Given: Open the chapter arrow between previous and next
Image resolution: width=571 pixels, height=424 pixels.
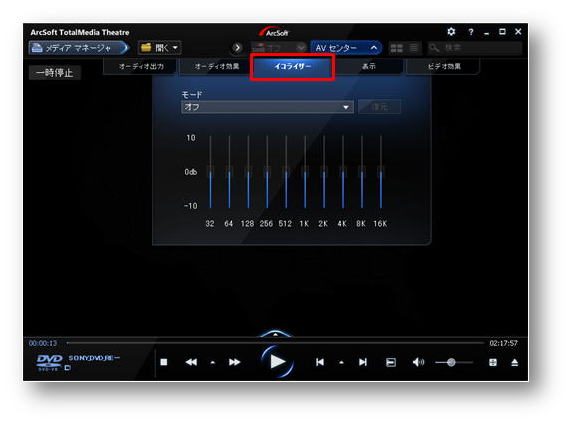Looking at the screenshot, I should 341,363.
